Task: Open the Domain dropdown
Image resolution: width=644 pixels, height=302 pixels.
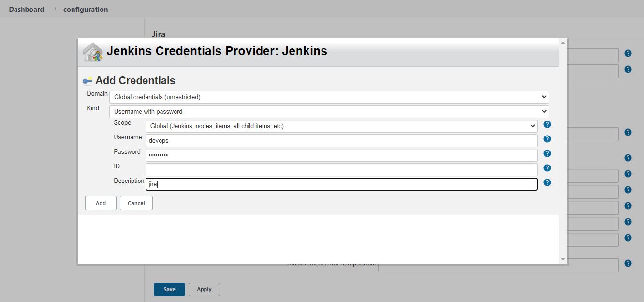Action: point(329,97)
